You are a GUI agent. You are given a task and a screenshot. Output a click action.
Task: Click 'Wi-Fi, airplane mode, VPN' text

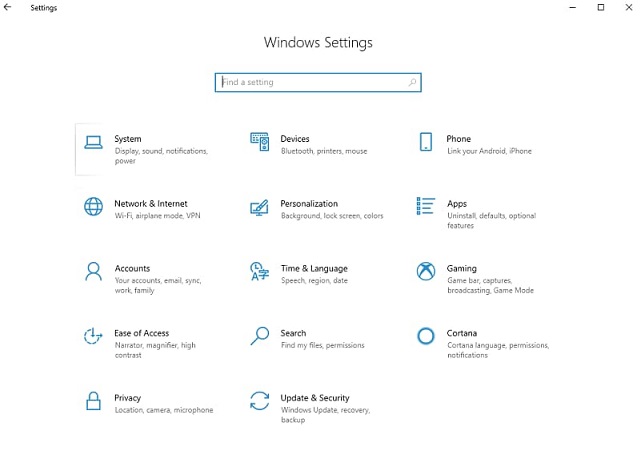point(158,216)
